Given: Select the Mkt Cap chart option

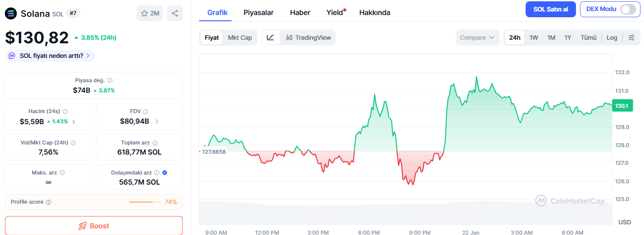Looking at the screenshot, I should (240, 38).
